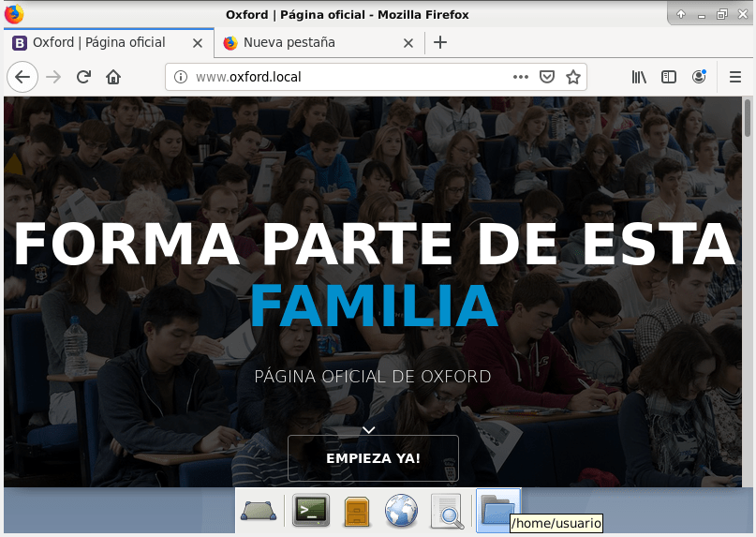
Task: Open a new tab with plus button
Action: coord(440,42)
